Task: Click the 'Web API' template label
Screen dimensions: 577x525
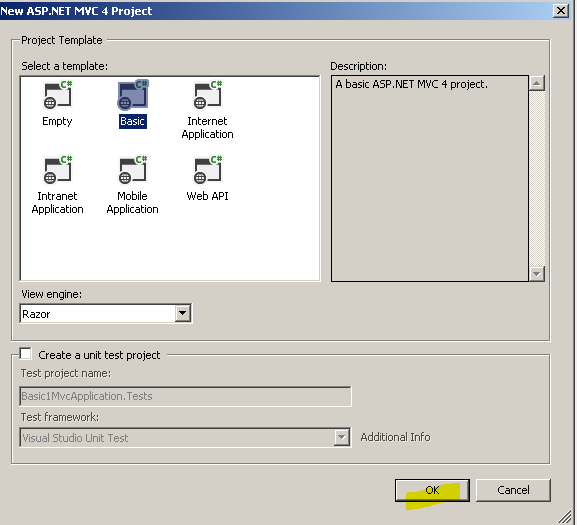Action: click(208, 196)
